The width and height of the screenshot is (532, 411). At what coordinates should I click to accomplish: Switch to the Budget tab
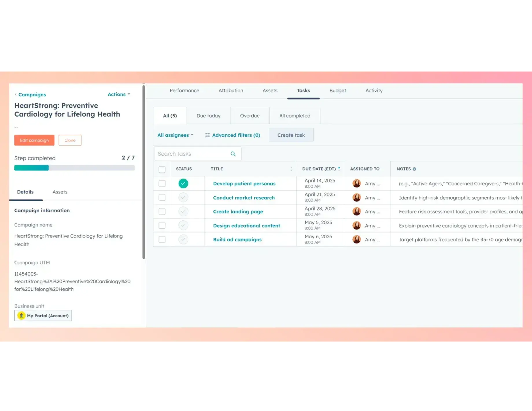337,91
